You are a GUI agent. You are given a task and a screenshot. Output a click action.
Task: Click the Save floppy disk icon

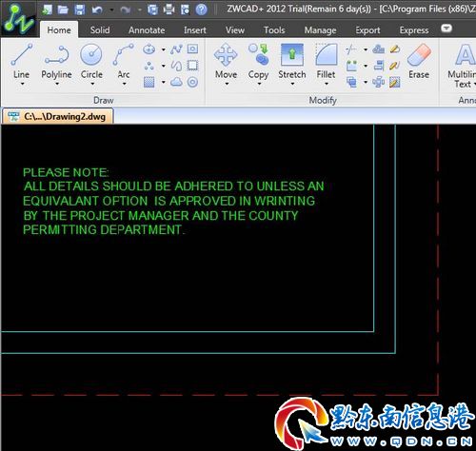click(79, 10)
